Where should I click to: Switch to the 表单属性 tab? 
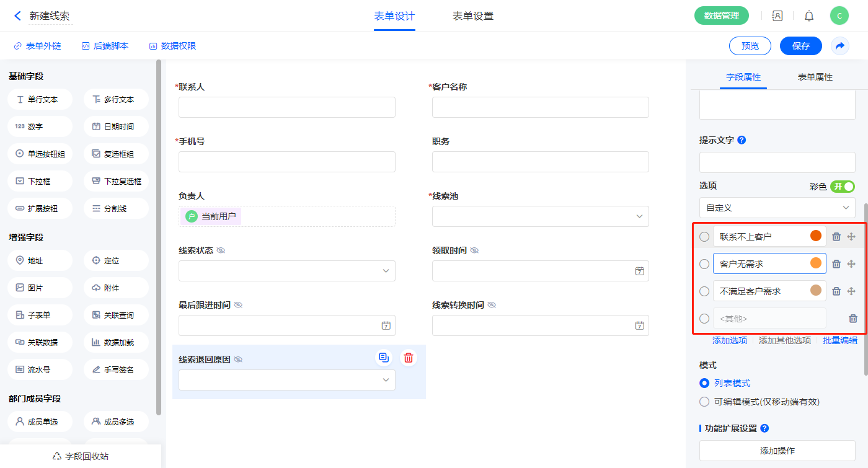[815, 77]
